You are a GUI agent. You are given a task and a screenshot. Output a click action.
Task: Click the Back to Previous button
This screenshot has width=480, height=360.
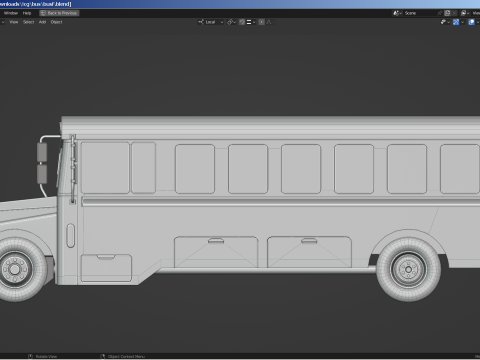[x=59, y=13]
